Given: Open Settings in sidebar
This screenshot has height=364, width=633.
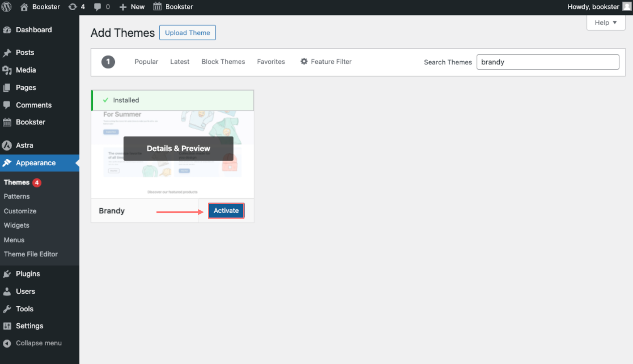Looking at the screenshot, I should pyautogui.click(x=30, y=326).
